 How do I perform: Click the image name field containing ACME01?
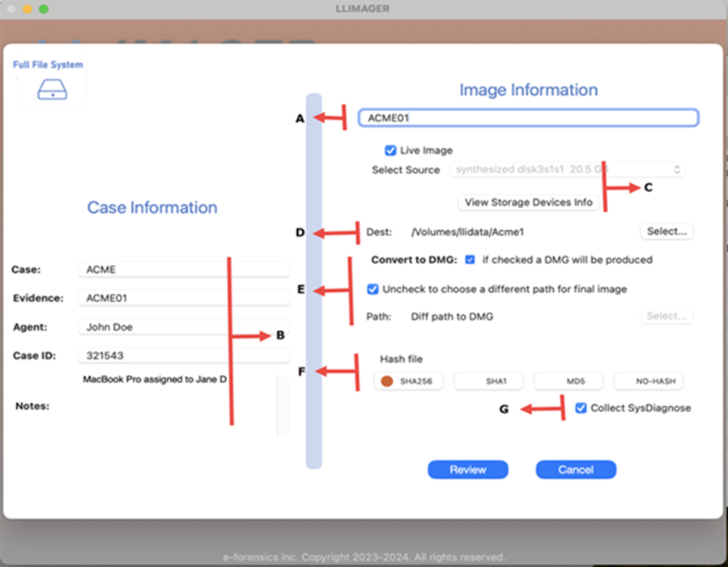[x=528, y=118]
